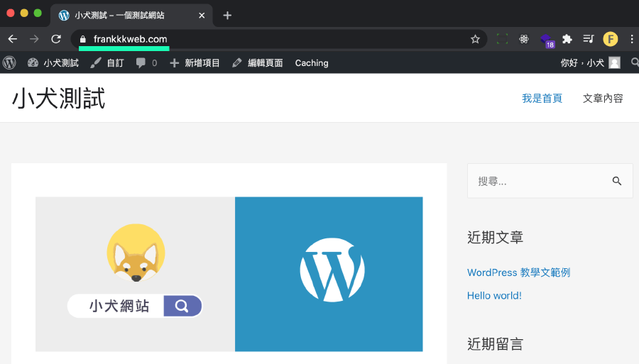The width and height of the screenshot is (639, 364).
Task: Click the admin bar user avatar
Action: (614, 62)
